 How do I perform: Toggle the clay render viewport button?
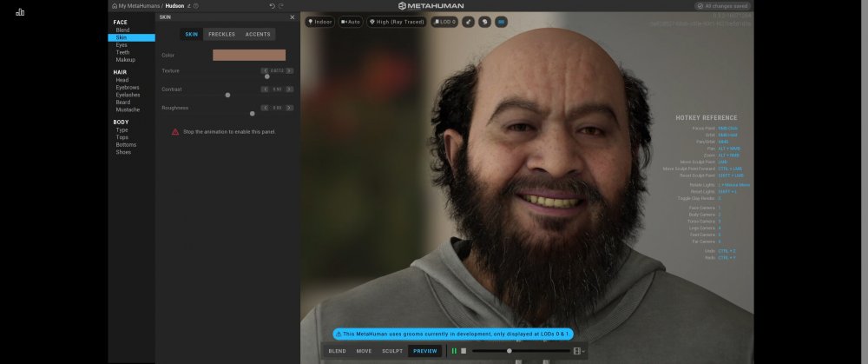point(484,21)
